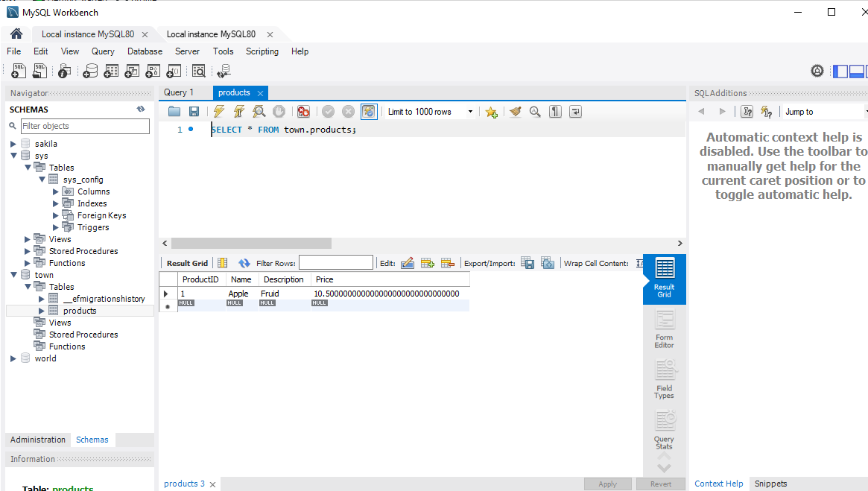Create a new schema icon
This screenshot has height=491, width=868.
[x=90, y=71]
